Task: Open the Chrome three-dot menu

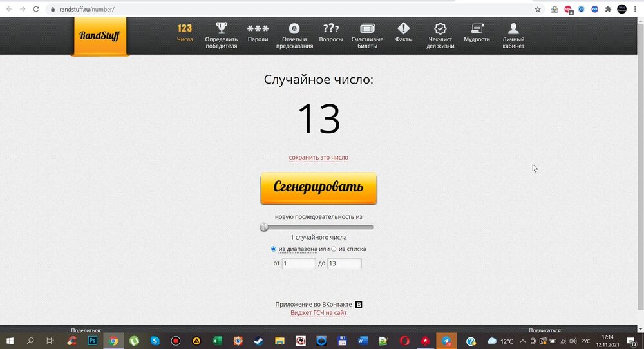Action: coord(636,9)
